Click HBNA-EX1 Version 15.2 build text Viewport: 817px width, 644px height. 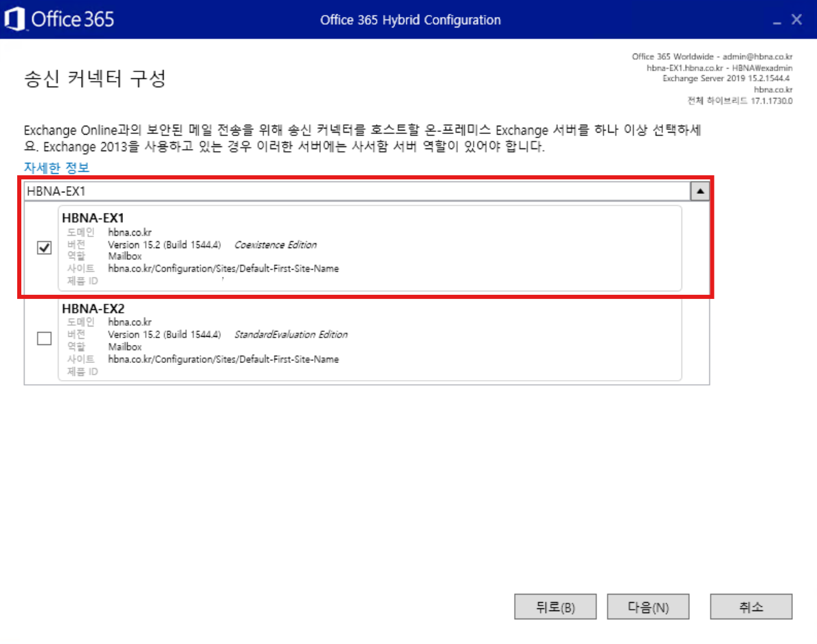(x=164, y=245)
